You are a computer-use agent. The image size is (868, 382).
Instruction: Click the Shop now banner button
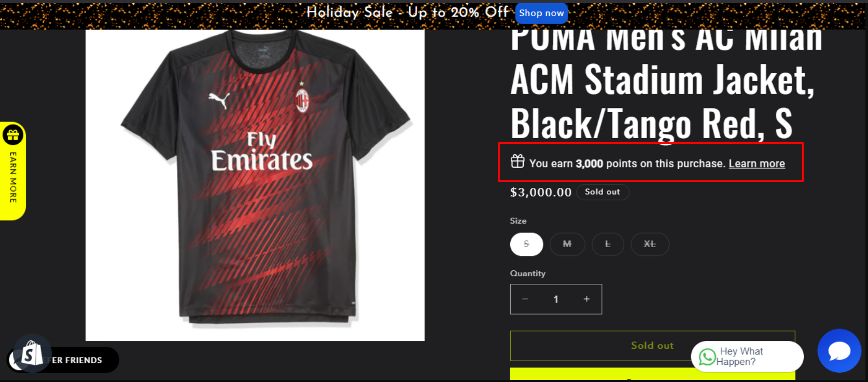(x=541, y=13)
